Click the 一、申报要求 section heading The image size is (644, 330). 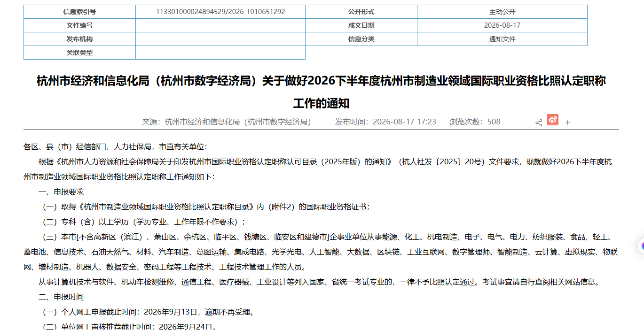(x=61, y=192)
